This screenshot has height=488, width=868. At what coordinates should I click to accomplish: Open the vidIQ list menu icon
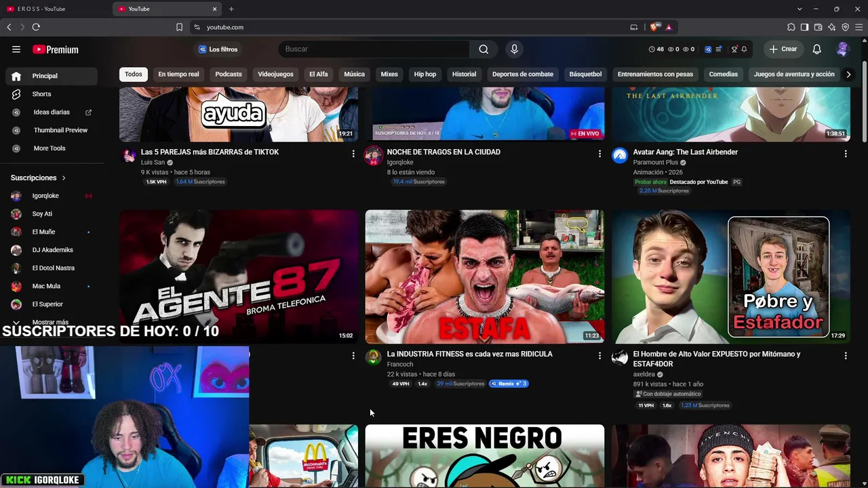point(719,49)
